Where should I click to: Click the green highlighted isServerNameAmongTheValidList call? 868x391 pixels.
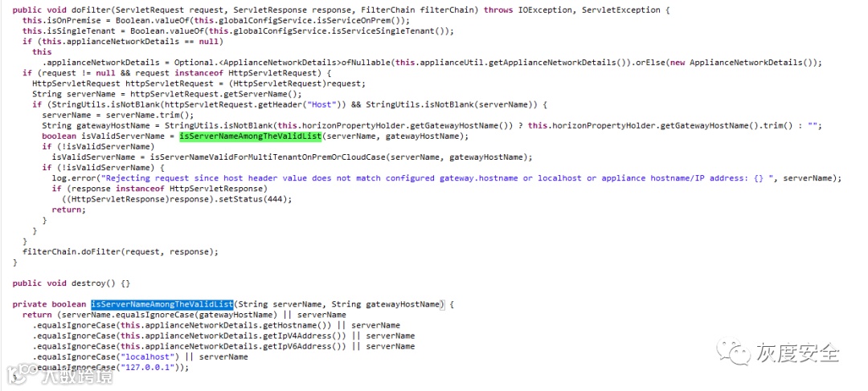pos(250,136)
